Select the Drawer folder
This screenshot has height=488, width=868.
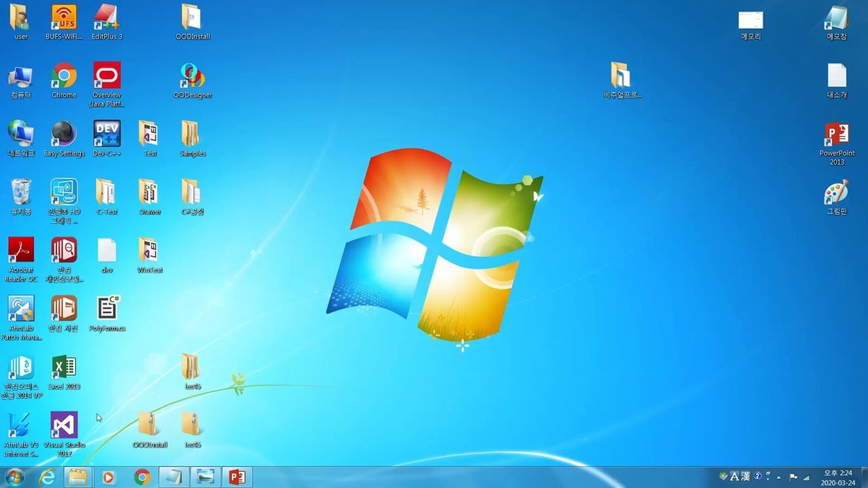pos(150,198)
